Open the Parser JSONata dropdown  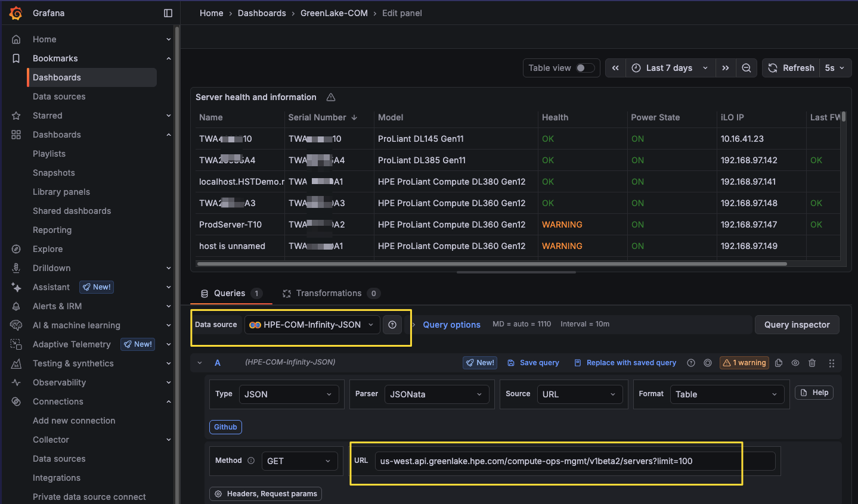[x=436, y=394]
